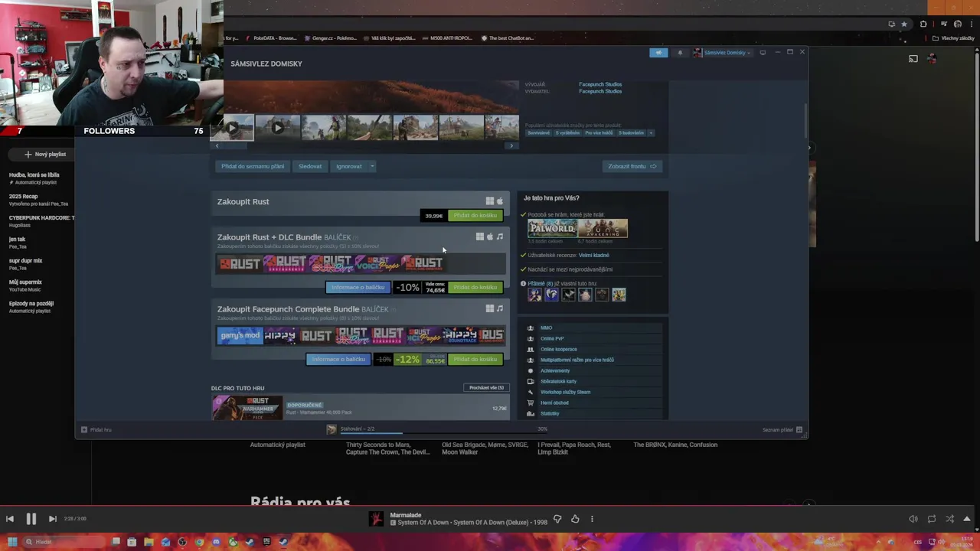
Task: Pause the YouTube Music track
Action: coord(31,519)
